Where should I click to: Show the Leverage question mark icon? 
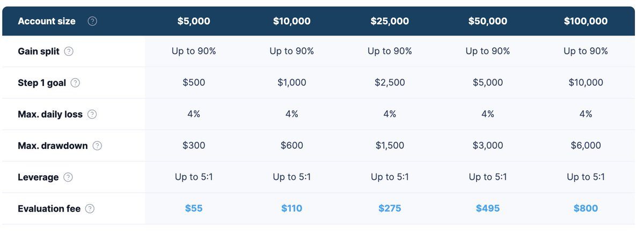pos(68,177)
